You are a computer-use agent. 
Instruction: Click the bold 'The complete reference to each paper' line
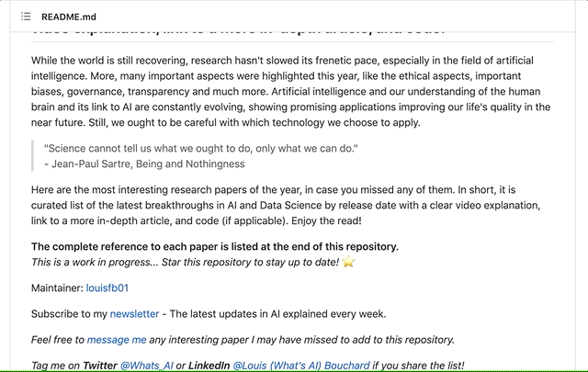click(215, 246)
